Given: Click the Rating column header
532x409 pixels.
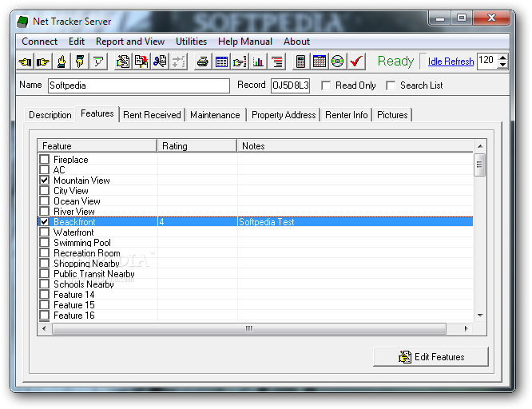Looking at the screenshot, I should click(197, 146).
